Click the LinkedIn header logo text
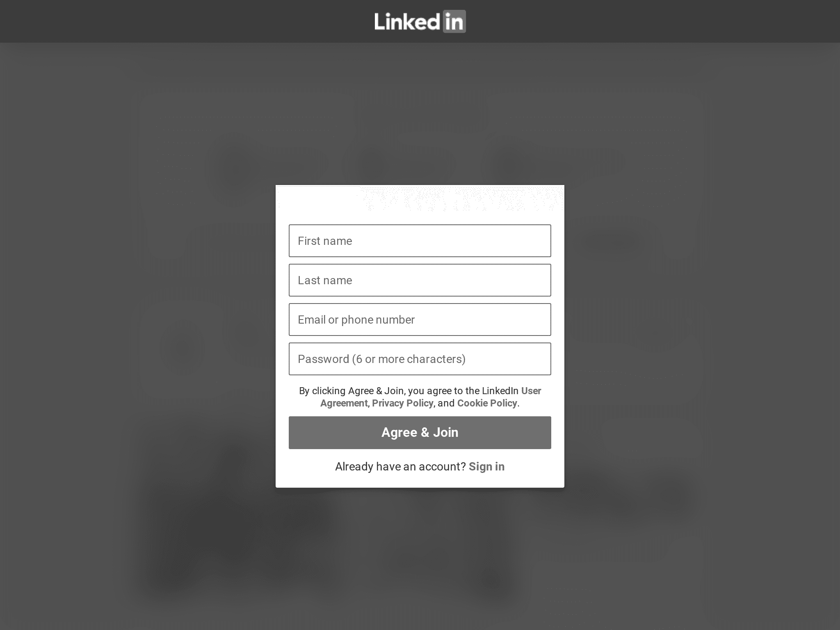 click(x=419, y=21)
